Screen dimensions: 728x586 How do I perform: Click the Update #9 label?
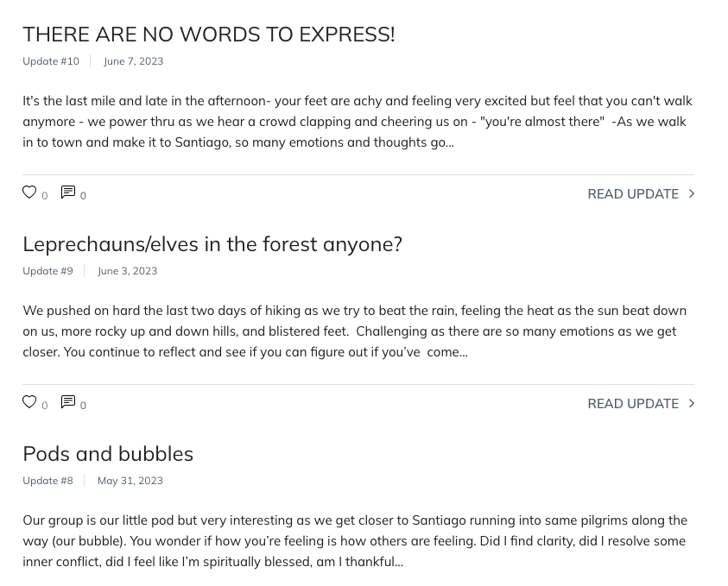pyautogui.click(x=47, y=271)
